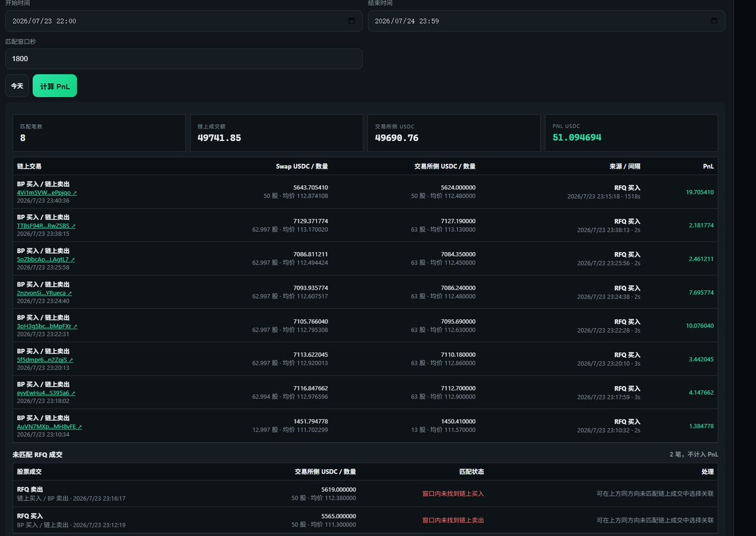756x536 pixels.
Task: Open the start time calendar picker icon
Action: tap(352, 21)
